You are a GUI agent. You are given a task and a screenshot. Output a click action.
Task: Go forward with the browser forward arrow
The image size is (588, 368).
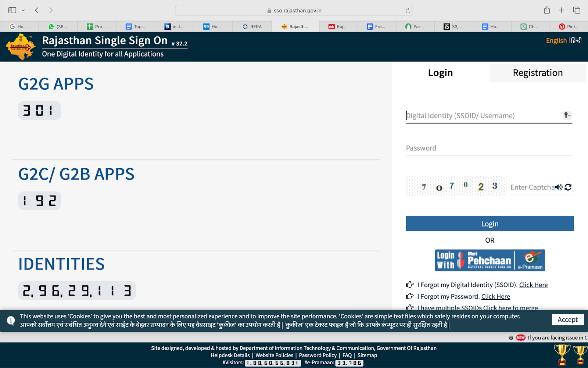click(51, 10)
